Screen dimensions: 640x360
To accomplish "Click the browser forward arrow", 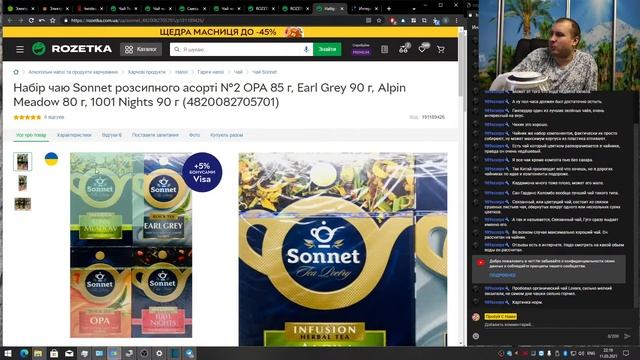I will pyautogui.click(x=20, y=20).
